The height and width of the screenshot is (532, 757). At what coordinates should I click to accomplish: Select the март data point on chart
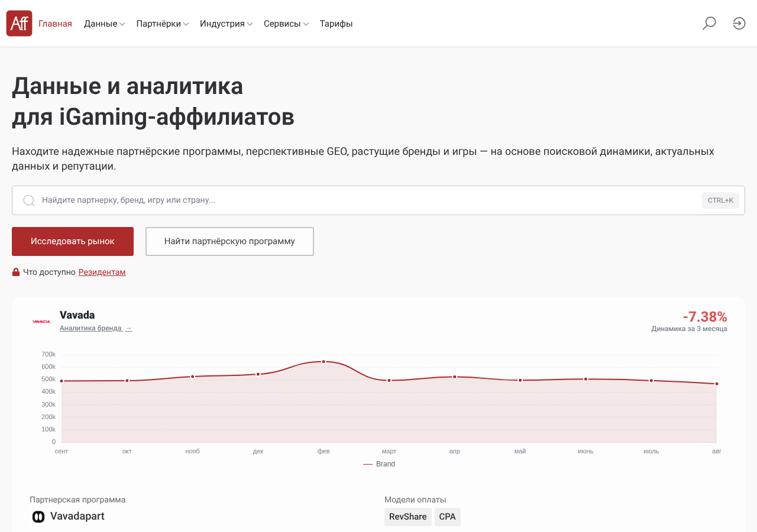(x=389, y=380)
